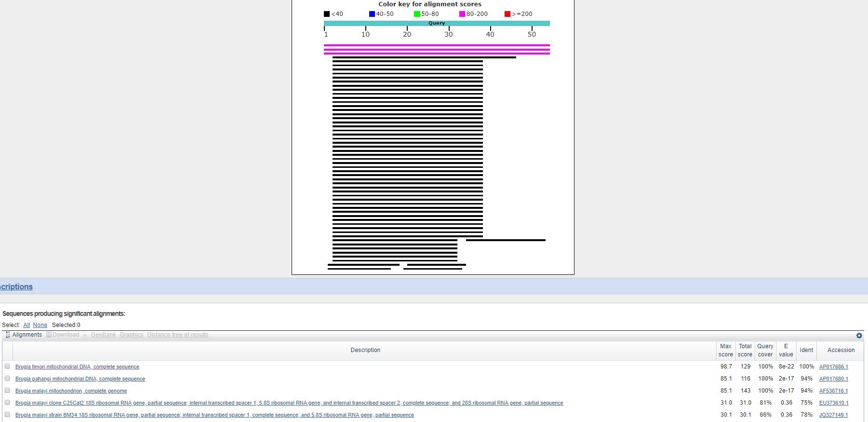Click the magenta 80-200 color key square
This screenshot has width=868, height=422.
pos(462,14)
